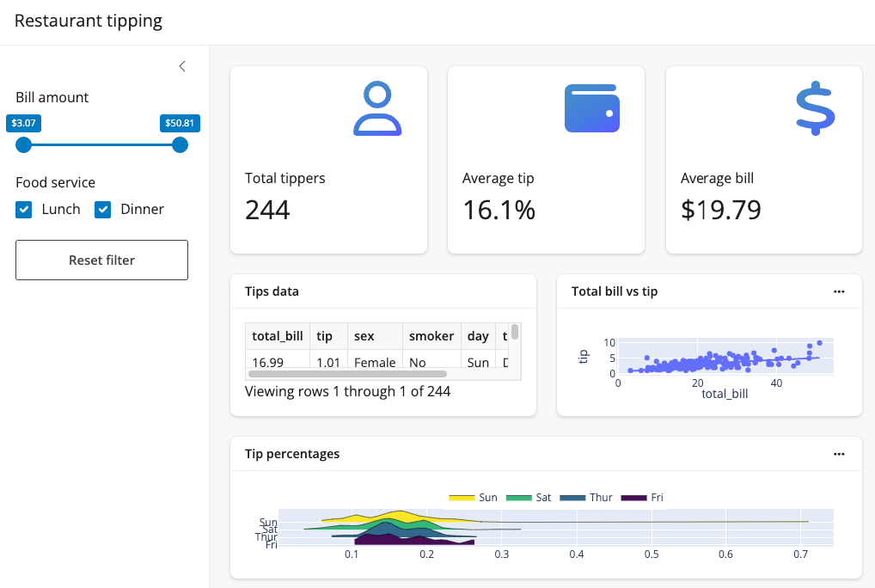Screen dimensions: 875x588
Task: Click the Restaurant tipping page title
Action: [x=89, y=21]
